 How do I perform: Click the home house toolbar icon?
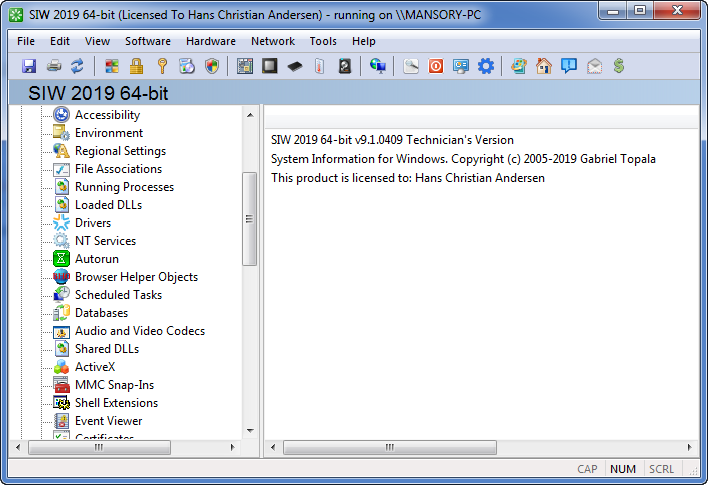point(544,66)
